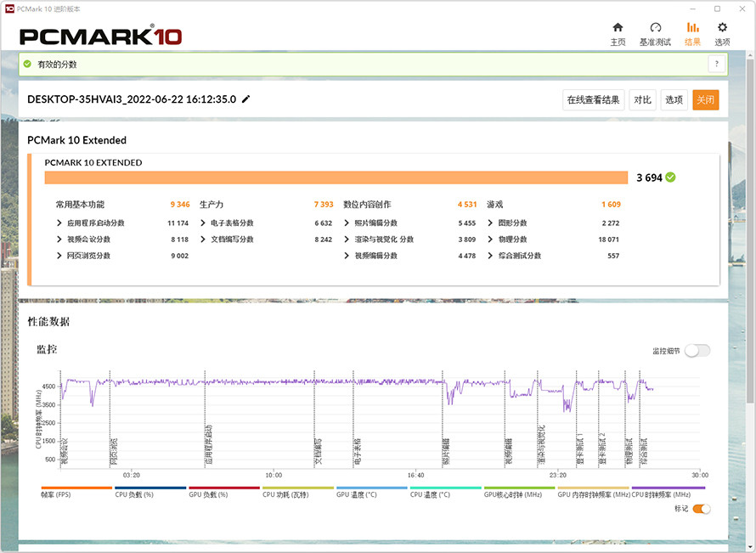Select the CPU 时钟频率 (MHz) legend item
This screenshot has height=553, width=756.
click(x=669, y=492)
